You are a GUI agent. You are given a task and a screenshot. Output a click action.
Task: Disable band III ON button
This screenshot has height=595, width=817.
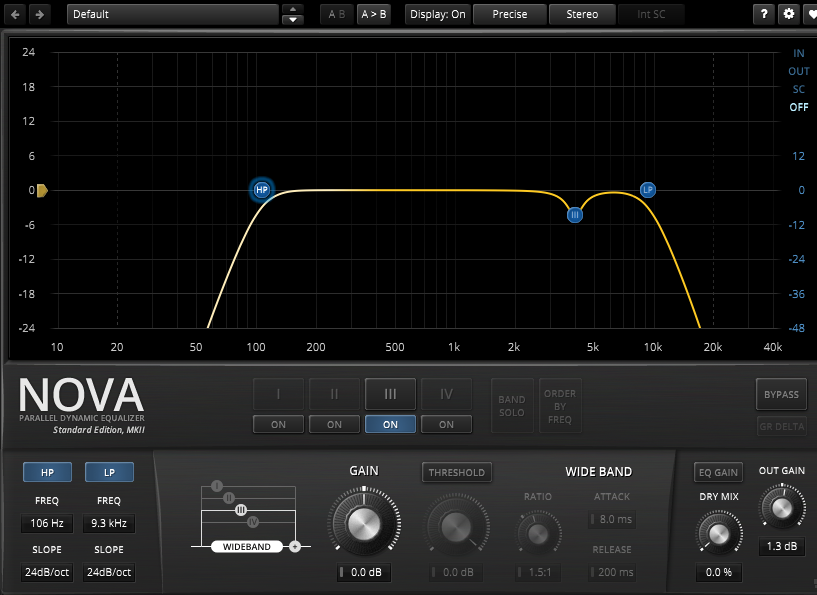(x=390, y=425)
